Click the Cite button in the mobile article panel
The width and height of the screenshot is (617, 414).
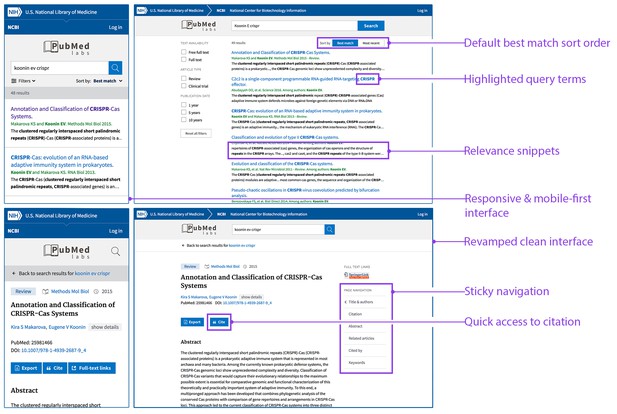(x=55, y=368)
